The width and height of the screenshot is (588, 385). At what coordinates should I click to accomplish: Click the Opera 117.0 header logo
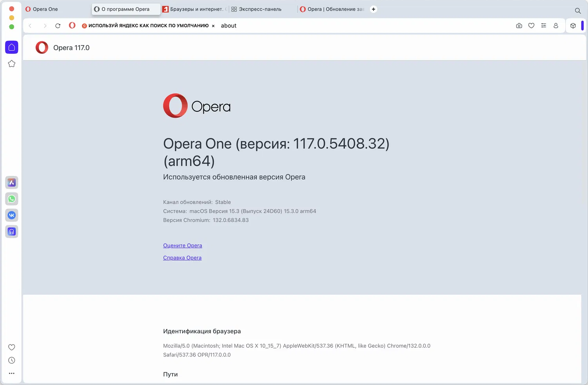(x=42, y=47)
